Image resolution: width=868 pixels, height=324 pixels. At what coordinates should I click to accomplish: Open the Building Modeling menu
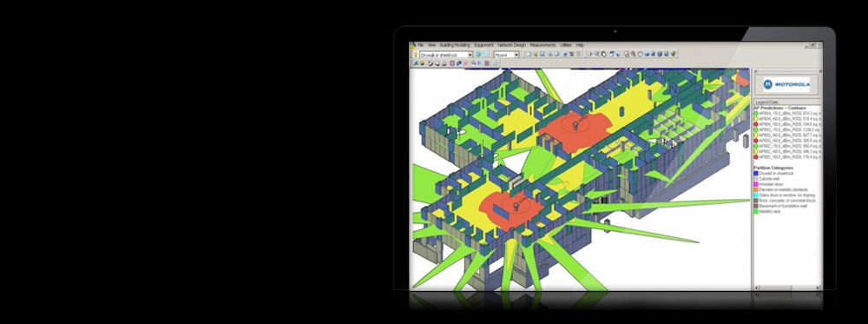[455, 45]
